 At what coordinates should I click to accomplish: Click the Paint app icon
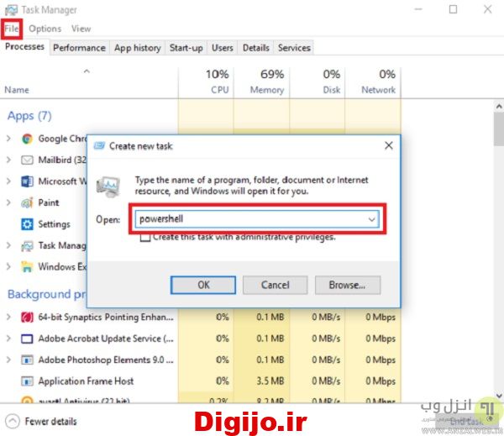tap(27, 202)
